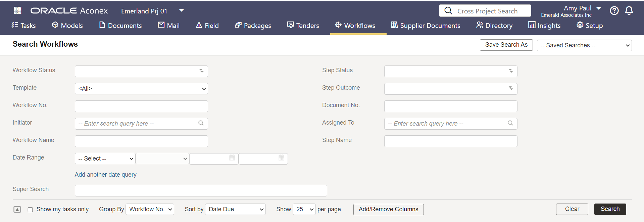Click the Assigned To search magnifier icon
This screenshot has width=644, height=222.
click(x=510, y=123)
